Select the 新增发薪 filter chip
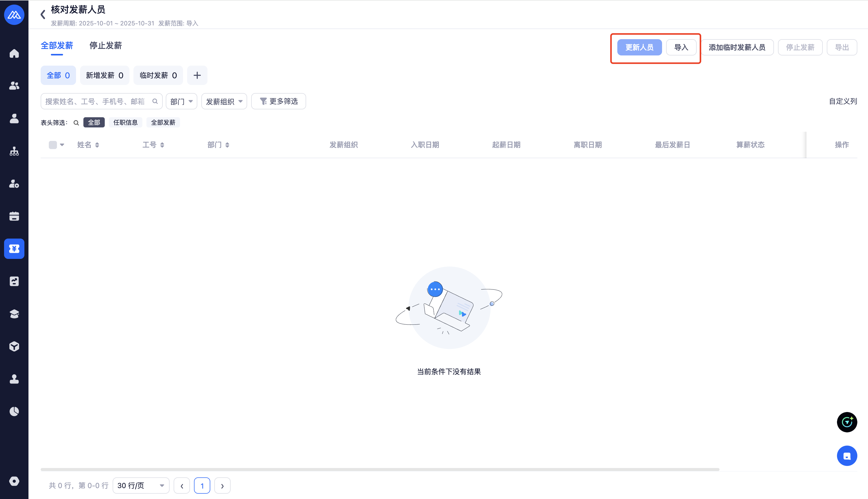The height and width of the screenshot is (499, 868). coord(104,75)
